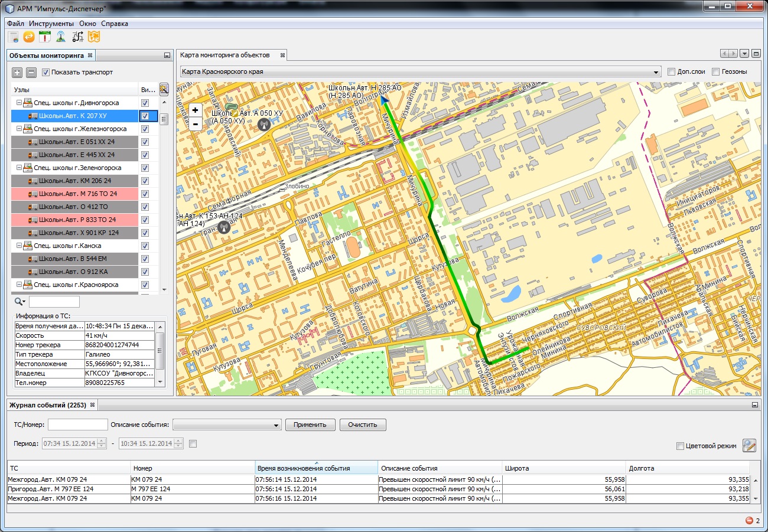Toggle the period filter checkbox
Viewport: 768px width, 532px height.
193,443
